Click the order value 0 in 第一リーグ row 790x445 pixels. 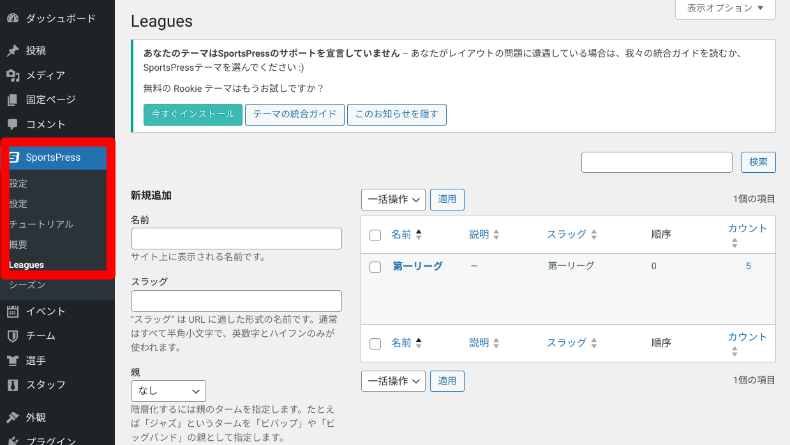pos(654,266)
